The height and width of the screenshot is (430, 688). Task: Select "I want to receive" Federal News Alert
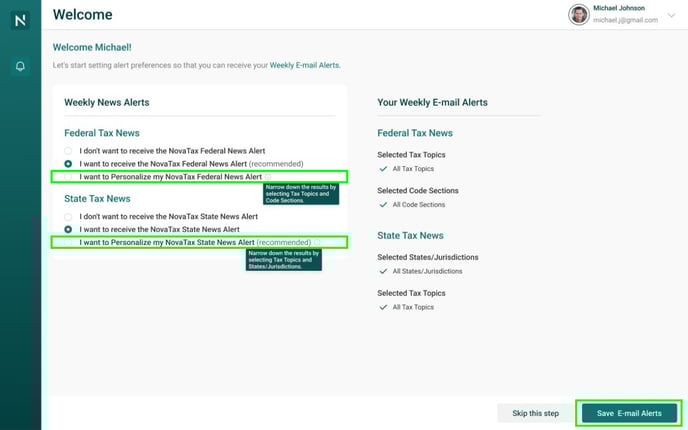pyautogui.click(x=68, y=164)
